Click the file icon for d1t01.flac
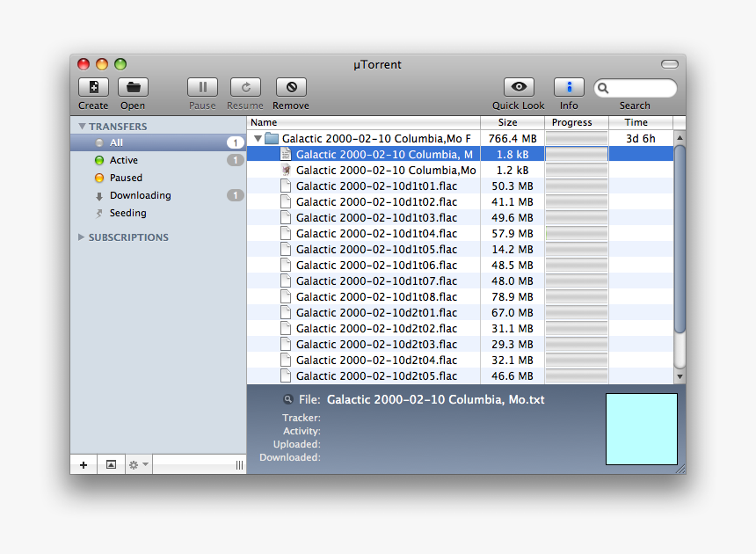Viewport: 756px width, 554px height. click(286, 186)
